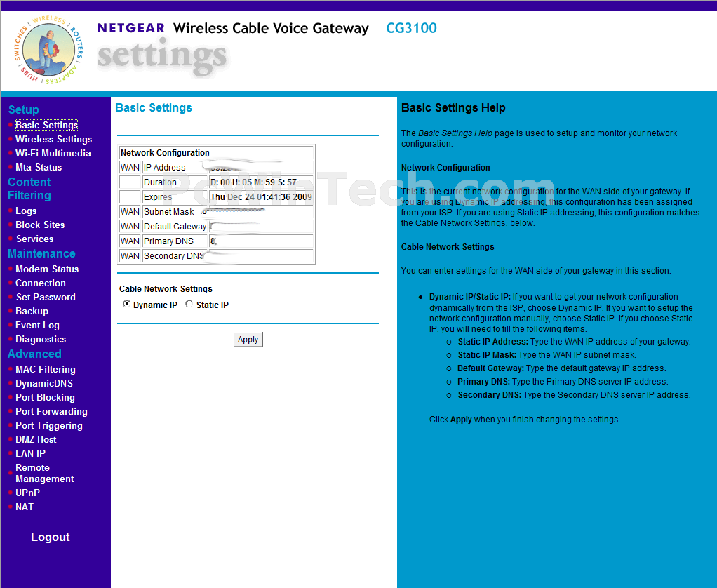
Task: Open Port Forwarding settings
Action: pos(51,411)
